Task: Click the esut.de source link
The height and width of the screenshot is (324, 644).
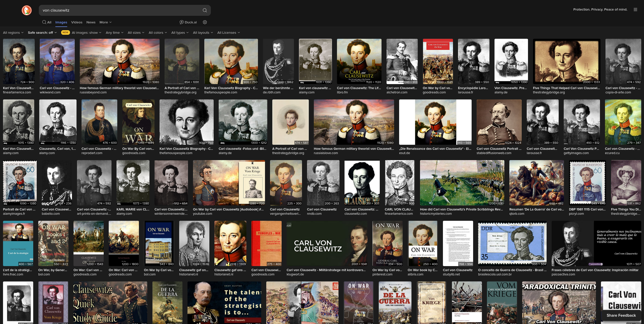Action: 404,153
